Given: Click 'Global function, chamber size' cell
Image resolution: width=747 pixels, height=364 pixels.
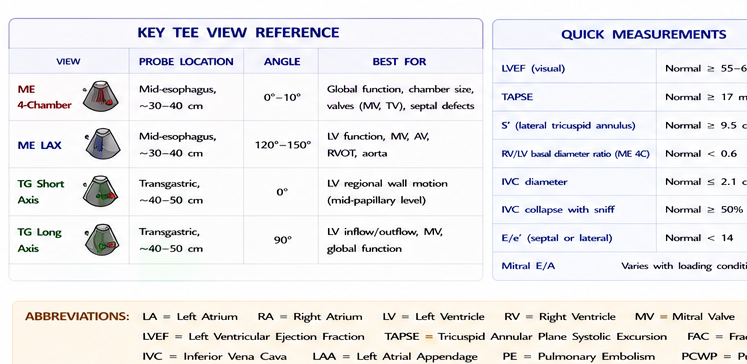Looking at the screenshot, I should click(x=400, y=97).
